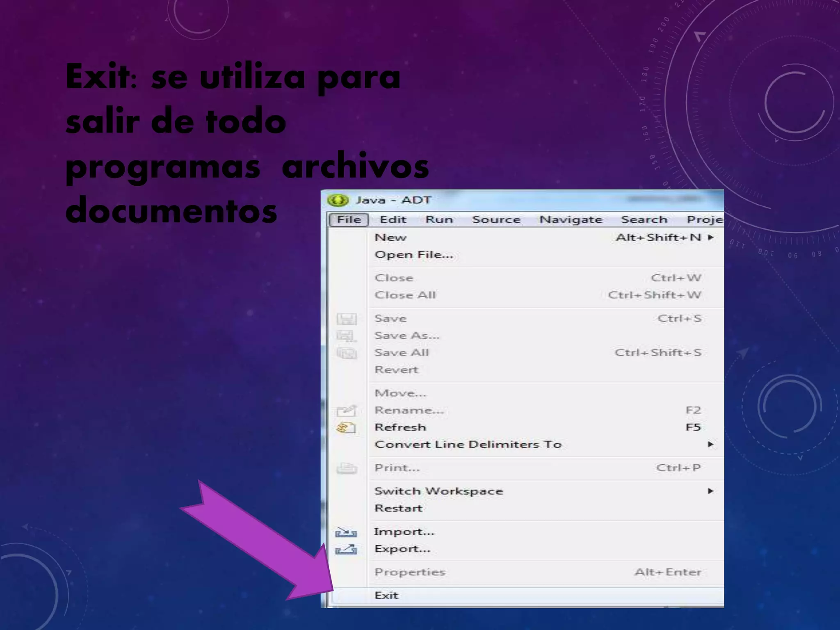The image size is (840, 630).
Task: Click the Save All icon
Action: coord(347,353)
